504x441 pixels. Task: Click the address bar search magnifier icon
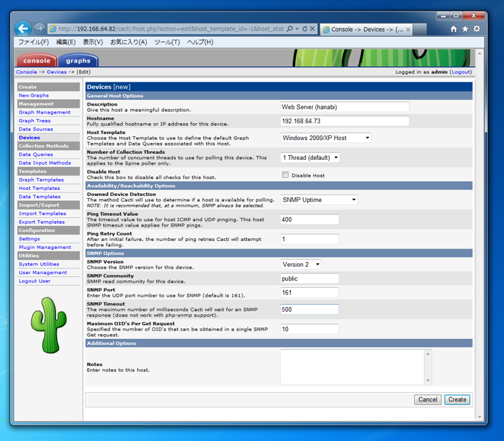[289, 29]
